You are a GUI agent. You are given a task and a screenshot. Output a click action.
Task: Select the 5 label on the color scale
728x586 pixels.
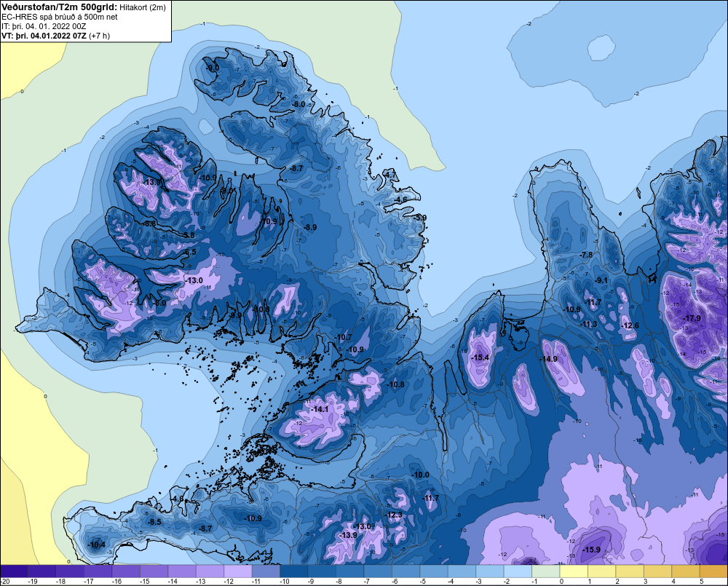point(701,581)
